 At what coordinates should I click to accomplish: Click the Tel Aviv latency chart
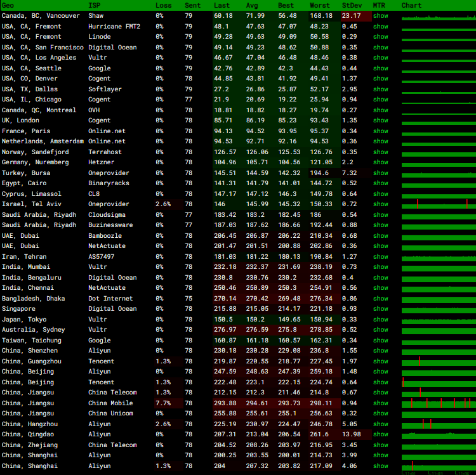[x=439, y=204]
